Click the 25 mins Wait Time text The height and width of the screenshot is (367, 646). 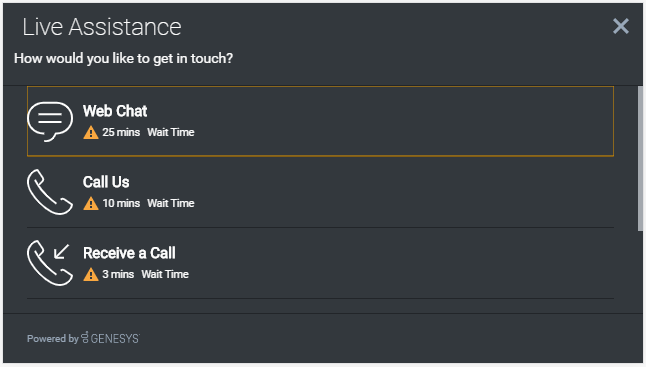click(x=148, y=132)
